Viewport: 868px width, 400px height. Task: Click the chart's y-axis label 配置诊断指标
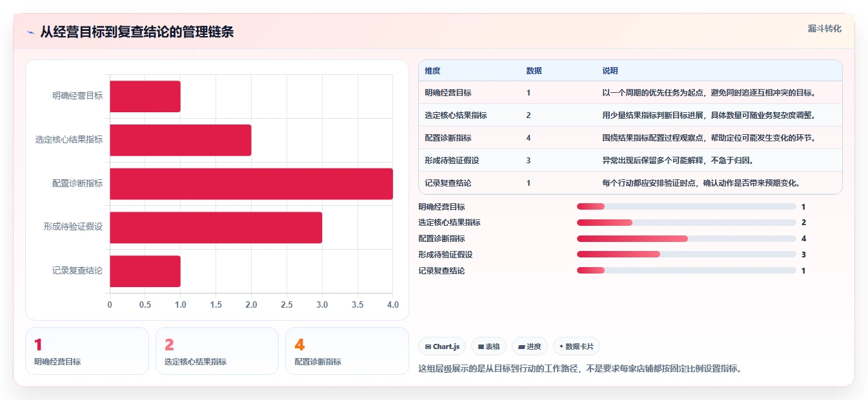click(77, 184)
